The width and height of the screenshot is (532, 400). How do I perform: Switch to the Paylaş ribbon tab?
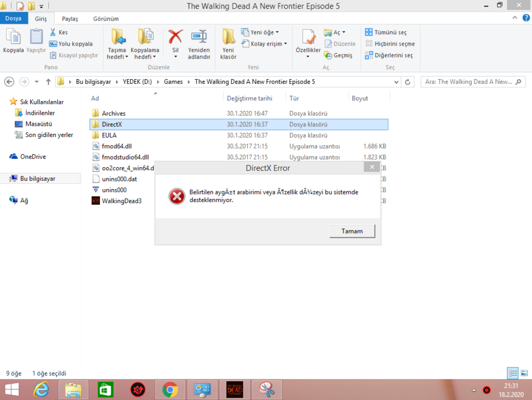[x=70, y=19]
